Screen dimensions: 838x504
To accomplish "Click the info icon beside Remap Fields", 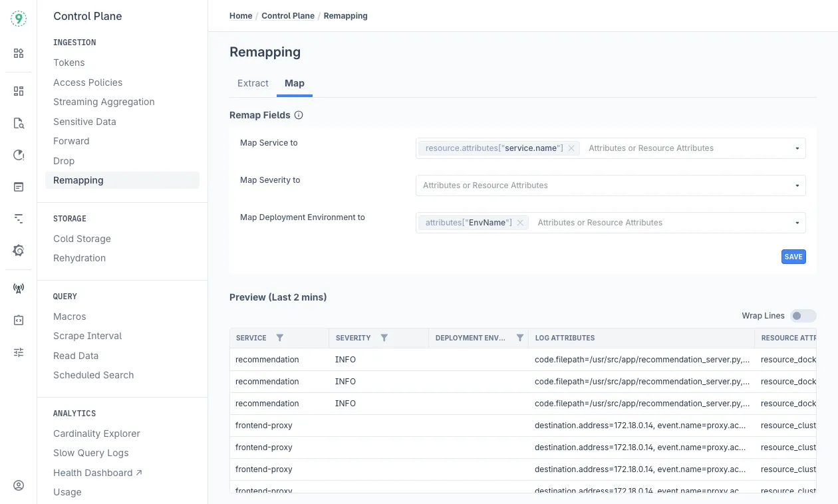I will [299, 115].
